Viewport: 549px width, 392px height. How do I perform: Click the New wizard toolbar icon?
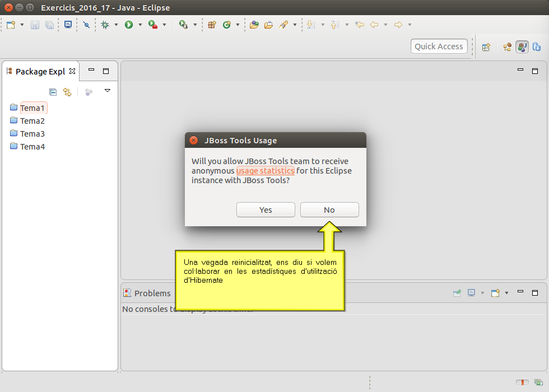coord(11,25)
